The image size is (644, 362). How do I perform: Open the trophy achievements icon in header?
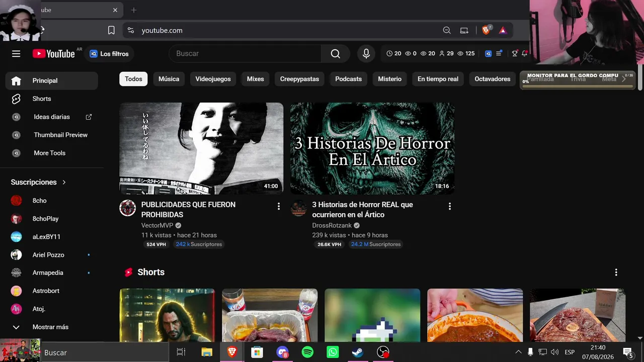[515, 53]
